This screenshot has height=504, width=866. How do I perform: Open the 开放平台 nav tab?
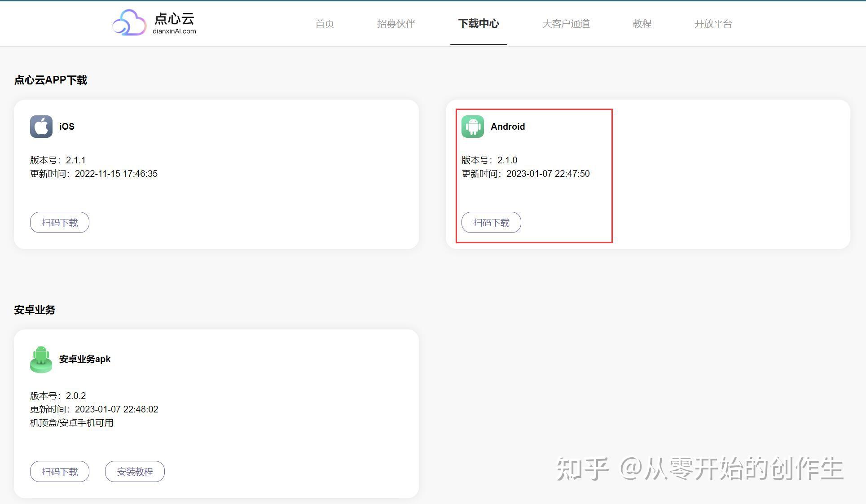[x=713, y=24]
